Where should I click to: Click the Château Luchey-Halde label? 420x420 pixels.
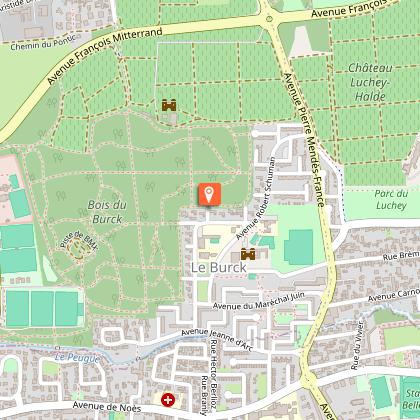[x=370, y=82]
